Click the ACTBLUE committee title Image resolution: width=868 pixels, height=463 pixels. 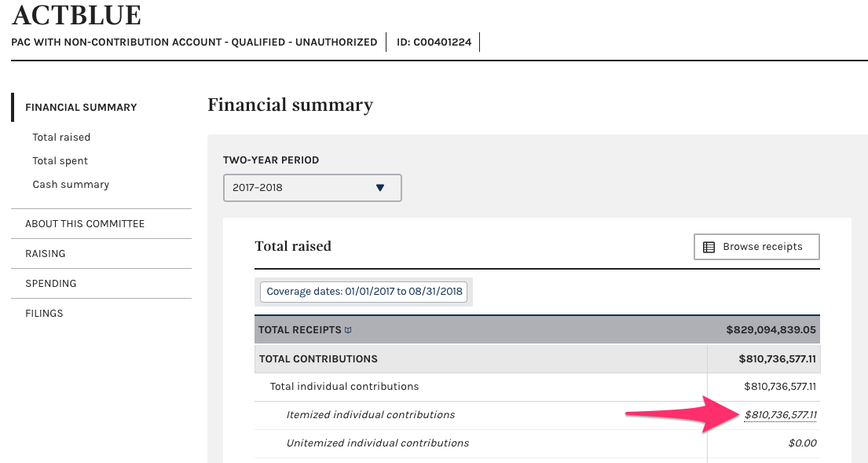[x=77, y=16]
